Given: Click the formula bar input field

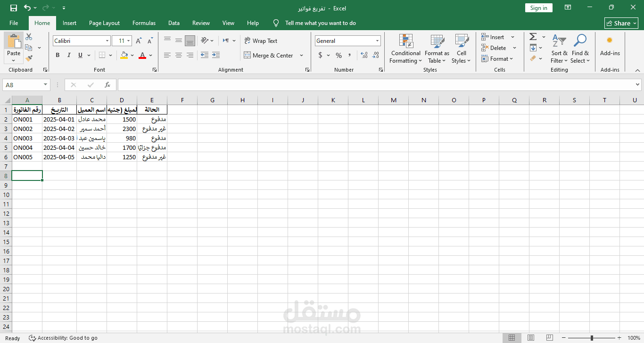Looking at the screenshot, I should [375, 85].
